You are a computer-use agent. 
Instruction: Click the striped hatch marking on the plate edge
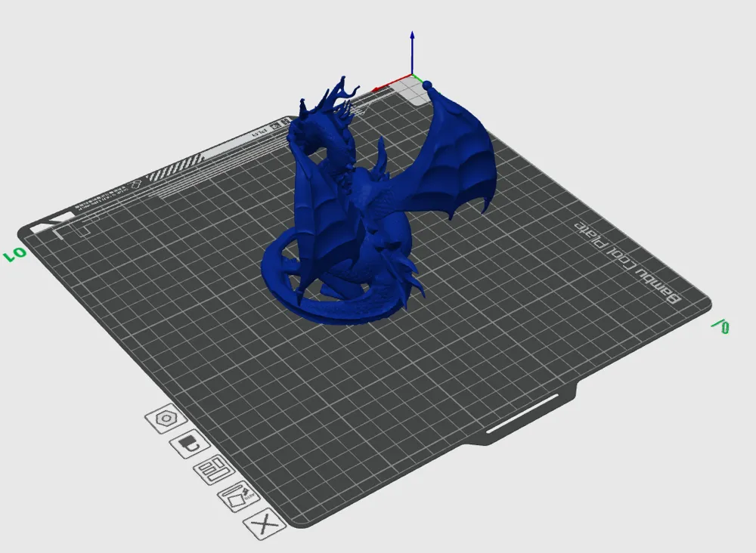coord(175,167)
